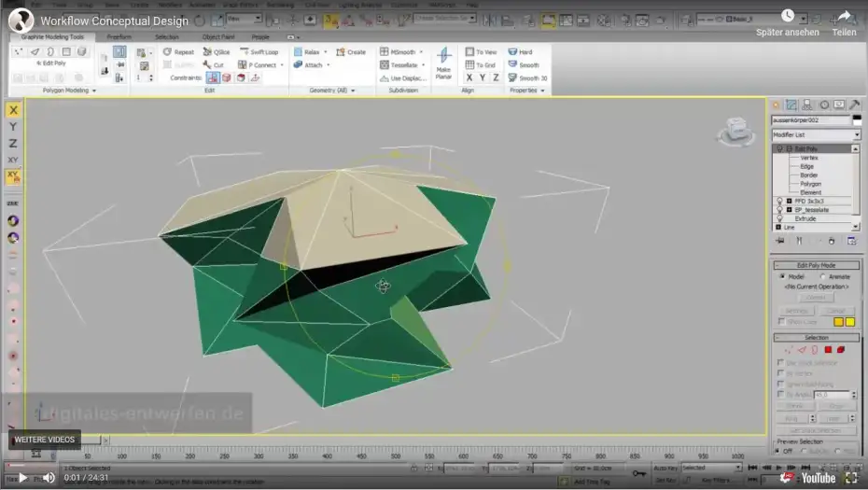Open Tessellate dropdown arrow

click(x=424, y=64)
